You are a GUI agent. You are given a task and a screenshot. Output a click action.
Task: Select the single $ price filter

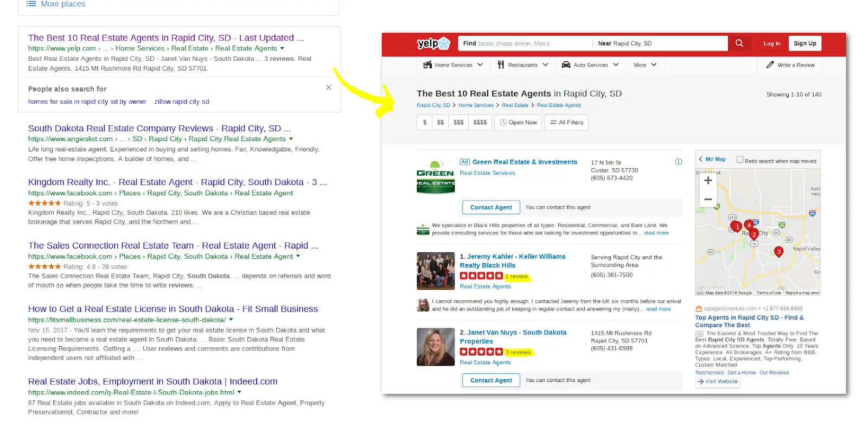(425, 122)
